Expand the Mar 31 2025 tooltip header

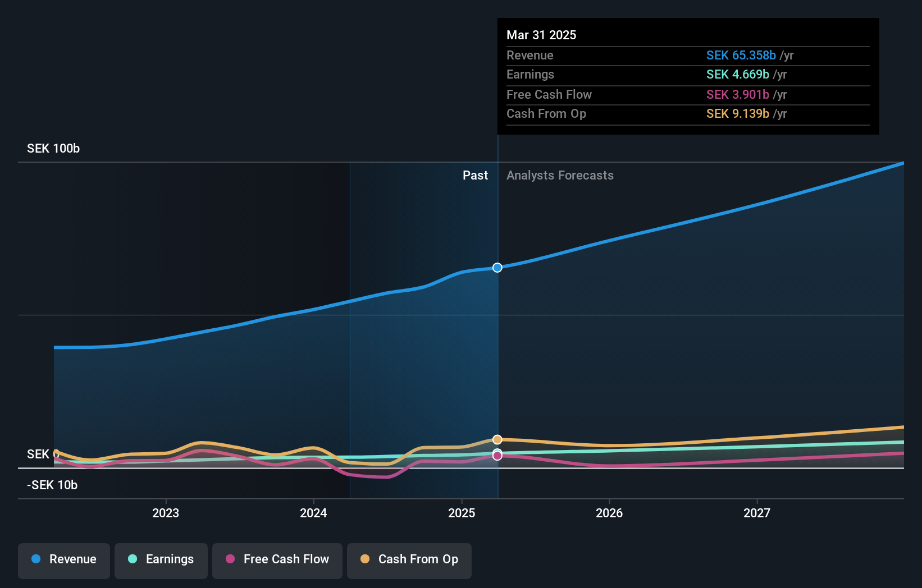(541, 35)
